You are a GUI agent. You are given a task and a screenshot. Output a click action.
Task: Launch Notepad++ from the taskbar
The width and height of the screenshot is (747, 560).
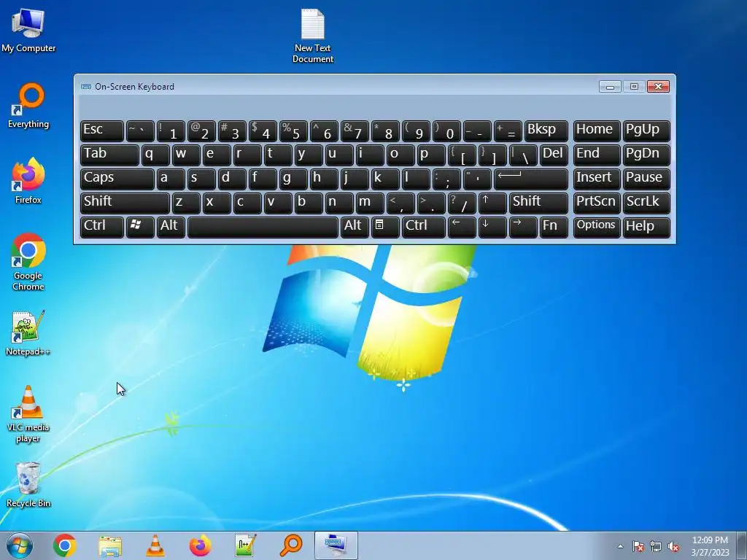pos(245,545)
